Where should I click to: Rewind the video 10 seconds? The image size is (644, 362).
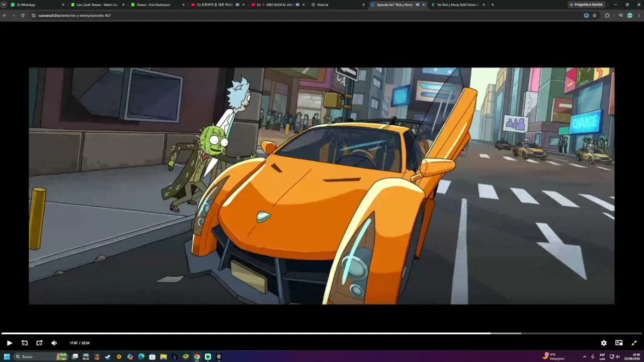point(24,343)
